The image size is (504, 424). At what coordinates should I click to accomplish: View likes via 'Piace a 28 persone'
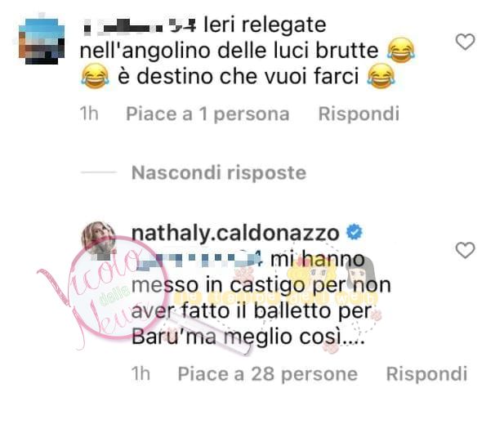coord(268,374)
